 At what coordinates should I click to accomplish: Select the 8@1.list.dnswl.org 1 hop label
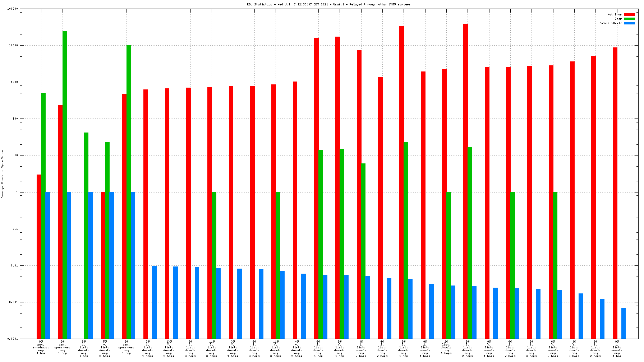[x=84, y=349]
